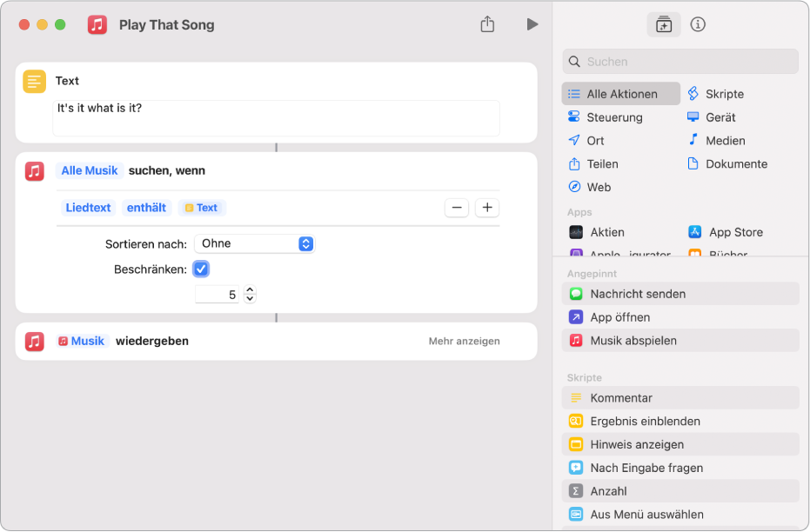Edit the text field "It's it what is it?"
Screen dimensions: 810x532
(x=277, y=118)
